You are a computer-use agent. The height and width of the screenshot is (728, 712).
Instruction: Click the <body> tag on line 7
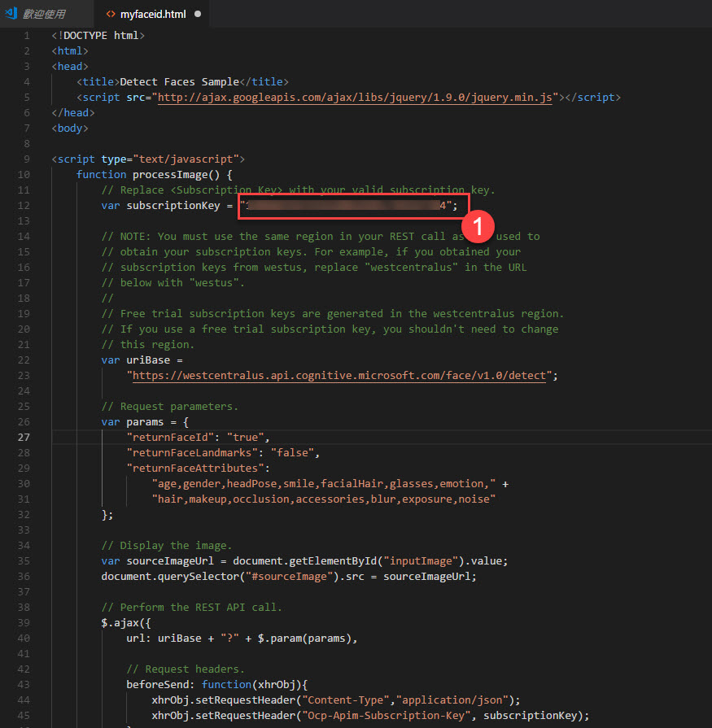point(70,129)
